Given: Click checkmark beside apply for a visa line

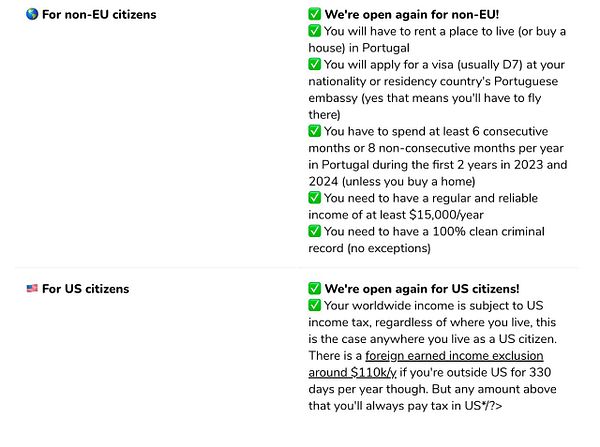Looking at the screenshot, I should tap(314, 64).
